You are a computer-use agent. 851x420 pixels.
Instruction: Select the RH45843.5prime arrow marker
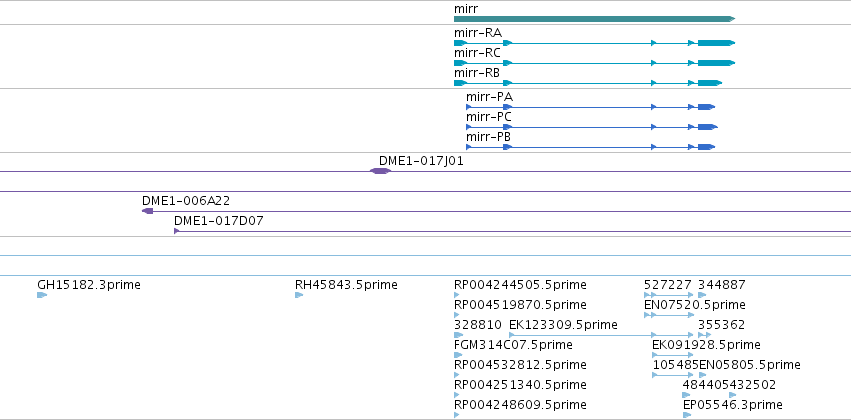(299, 295)
